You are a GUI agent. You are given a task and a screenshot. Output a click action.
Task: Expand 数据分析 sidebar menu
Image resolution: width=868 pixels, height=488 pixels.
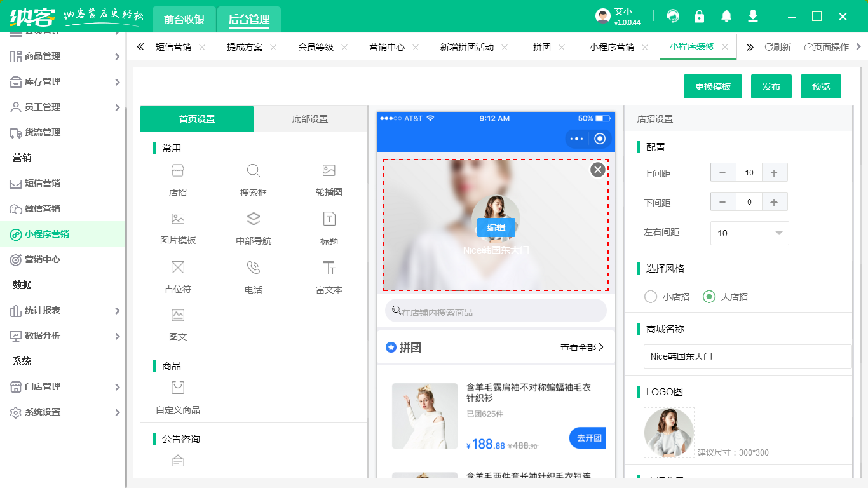click(x=62, y=335)
